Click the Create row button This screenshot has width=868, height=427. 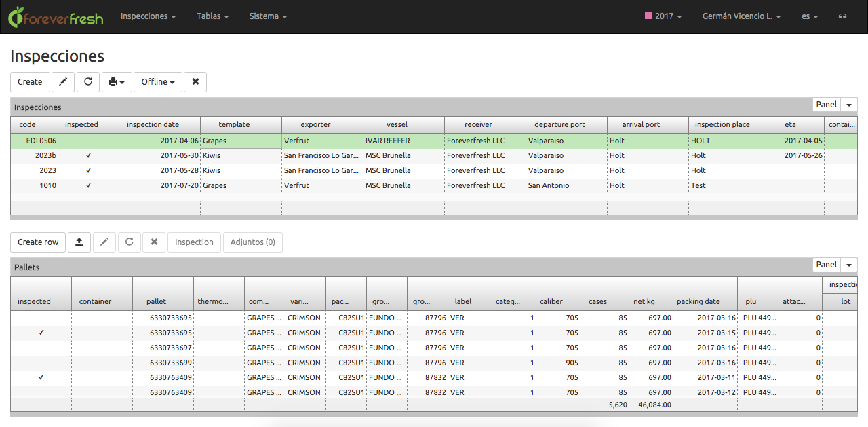(38, 242)
